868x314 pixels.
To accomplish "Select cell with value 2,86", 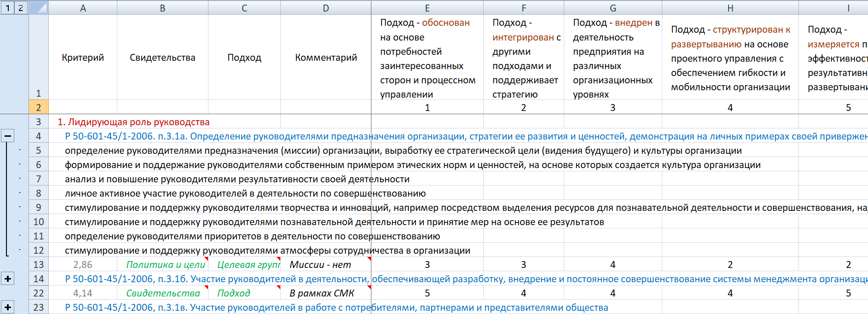I will tap(83, 265).
